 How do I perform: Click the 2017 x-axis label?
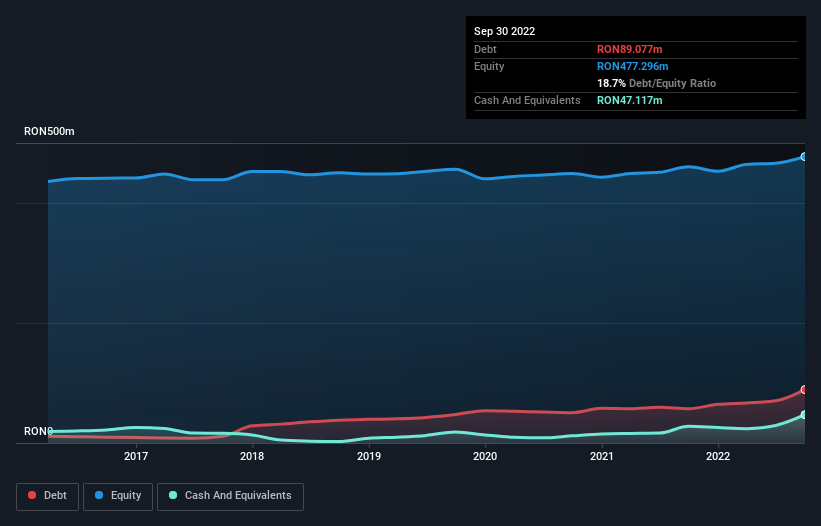136,456
